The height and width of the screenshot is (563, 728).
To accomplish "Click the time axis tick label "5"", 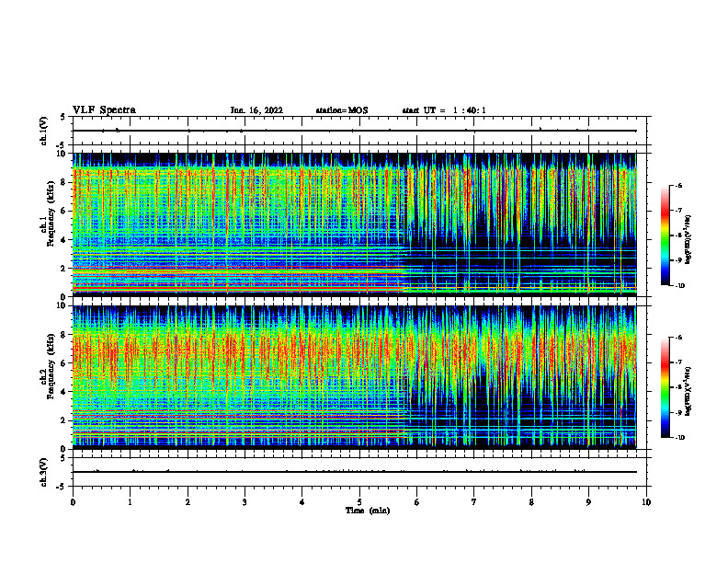I will 359,502.
